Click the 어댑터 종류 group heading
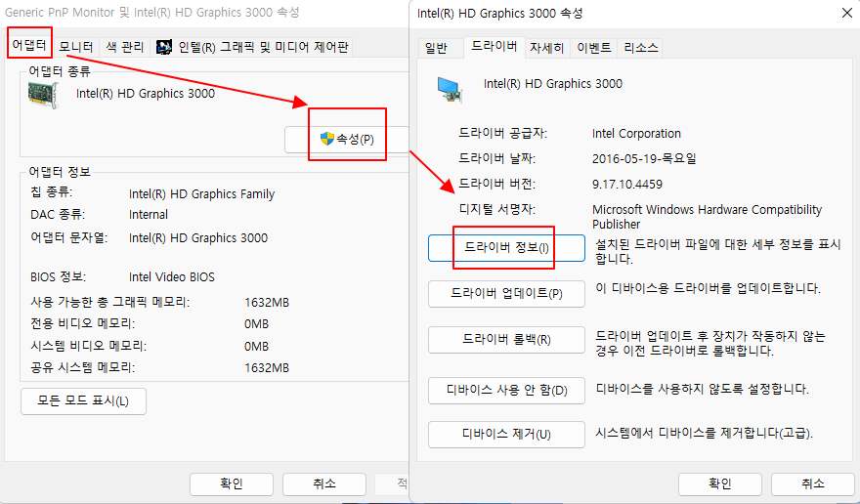This screenshot has height=504, width=860. point(60,72)
